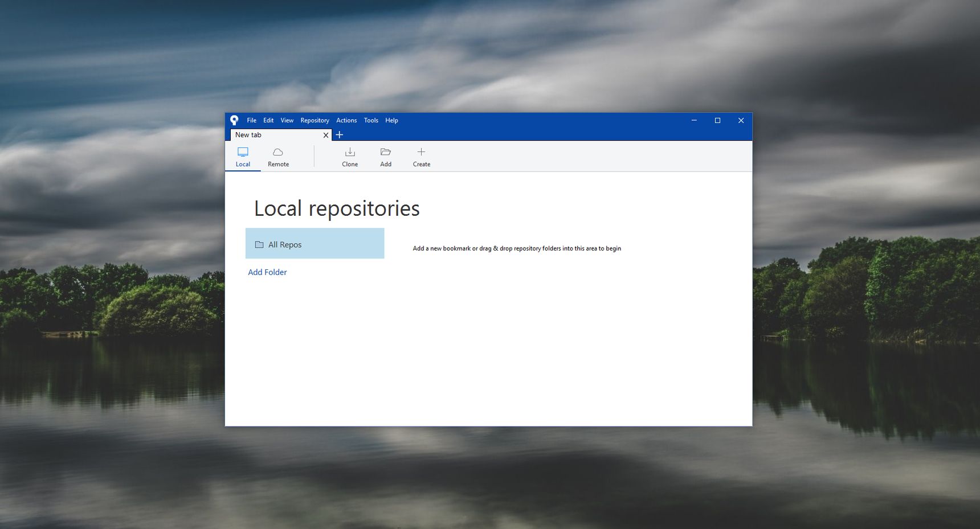Open a new tab with plus button
The image size is (980, 529).
tap(339, 135)
